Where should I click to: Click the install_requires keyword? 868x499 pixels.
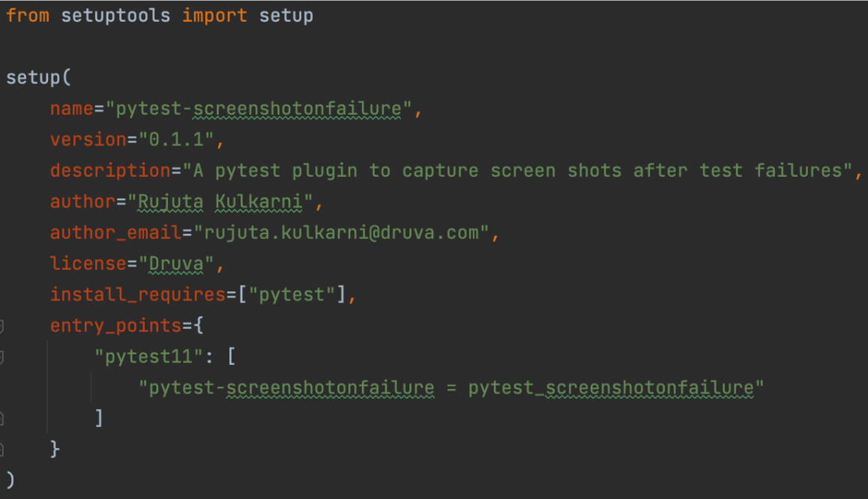[x=137, y=295]
